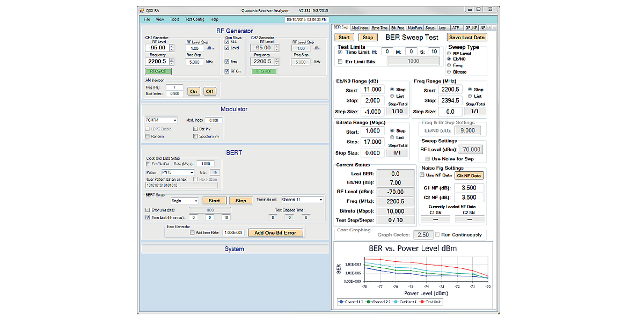The height and width of the screenshot is (322, 644).
Task: Open the PCM/FM modulation dropdown
Action: pyautogui.click(x=160, y=120)
